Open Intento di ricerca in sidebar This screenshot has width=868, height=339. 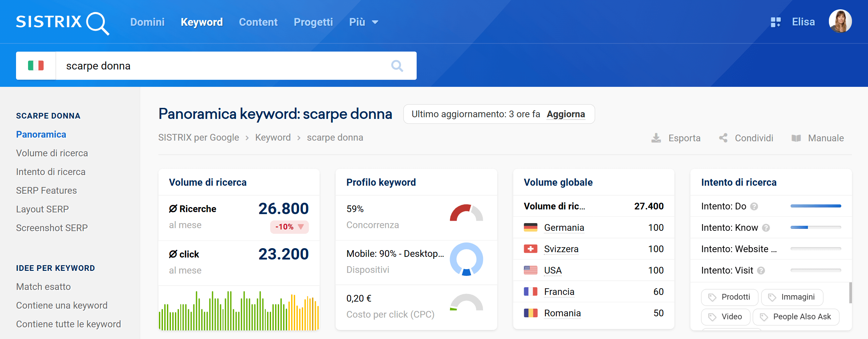tap(50, 172)
